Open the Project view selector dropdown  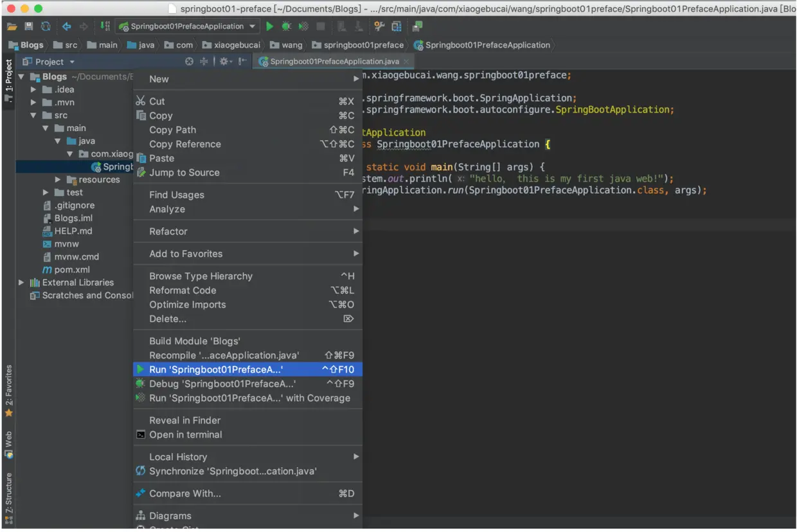click(x=49, y=62)
